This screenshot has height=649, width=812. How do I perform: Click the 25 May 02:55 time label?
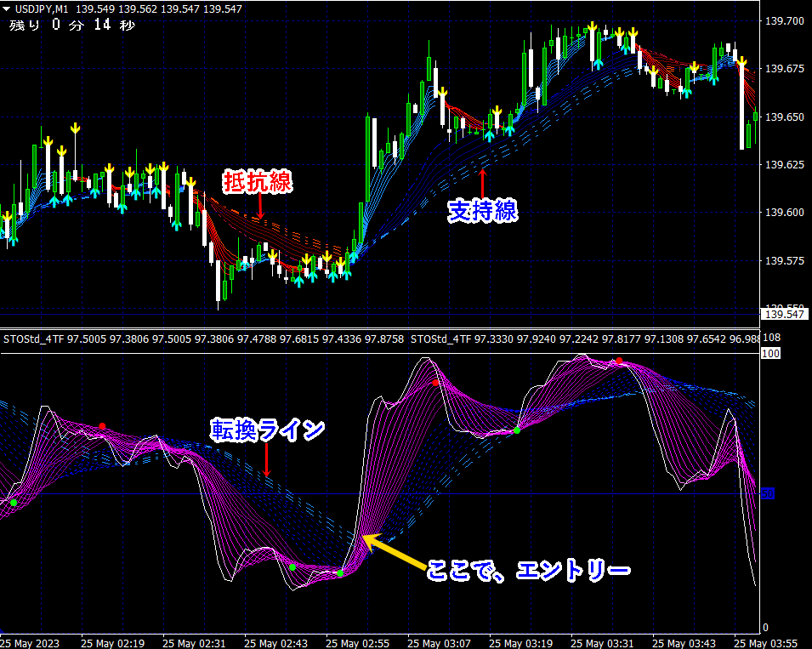(358, 641)
